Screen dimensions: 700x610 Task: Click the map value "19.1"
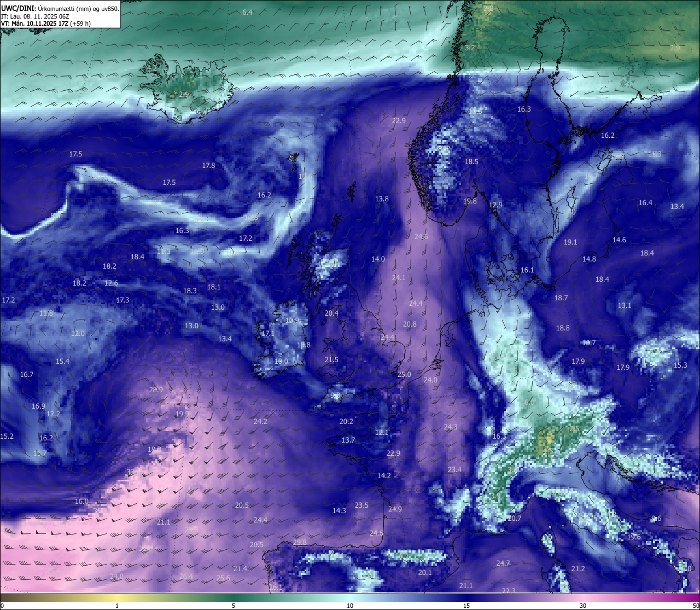click(570, 242)
